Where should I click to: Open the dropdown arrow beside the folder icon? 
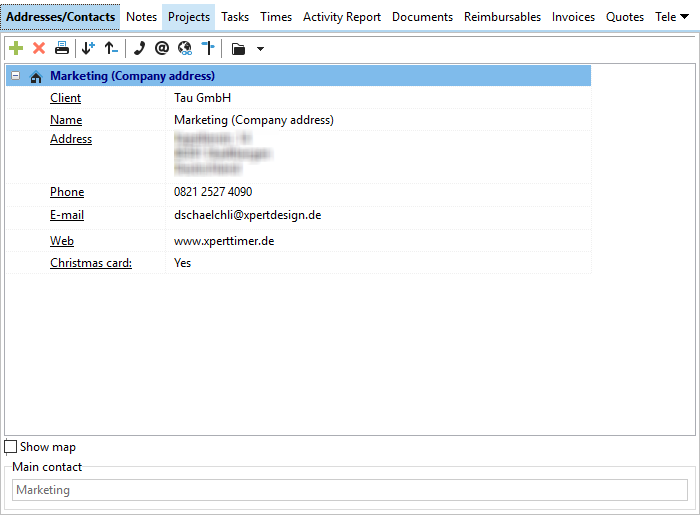tap(260, 48)
